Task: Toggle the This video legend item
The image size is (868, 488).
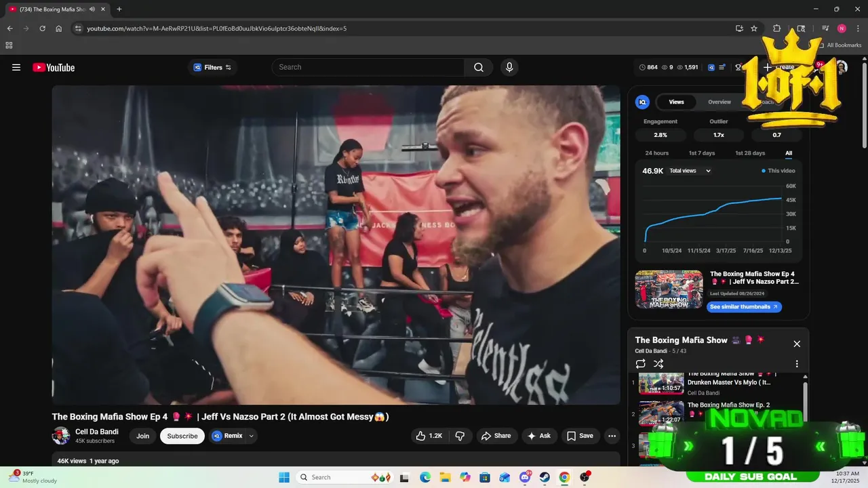Action: pos(778,171)
